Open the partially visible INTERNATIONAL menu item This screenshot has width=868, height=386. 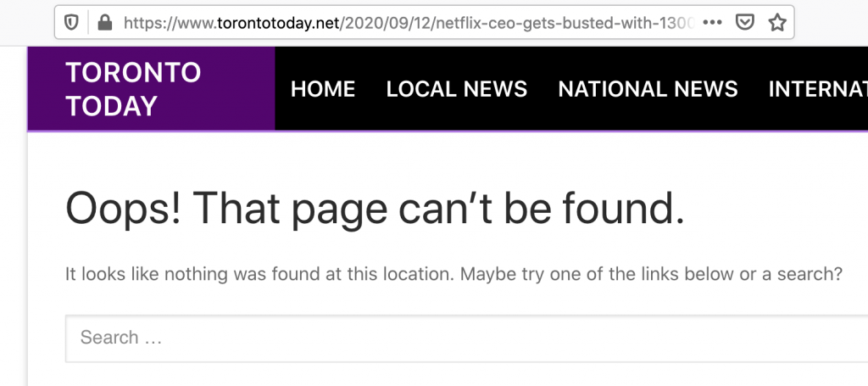pos(817,89)
